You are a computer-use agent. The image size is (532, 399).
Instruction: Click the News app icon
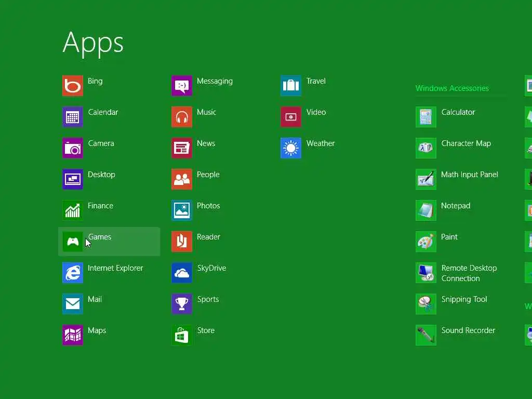point(182,148)
